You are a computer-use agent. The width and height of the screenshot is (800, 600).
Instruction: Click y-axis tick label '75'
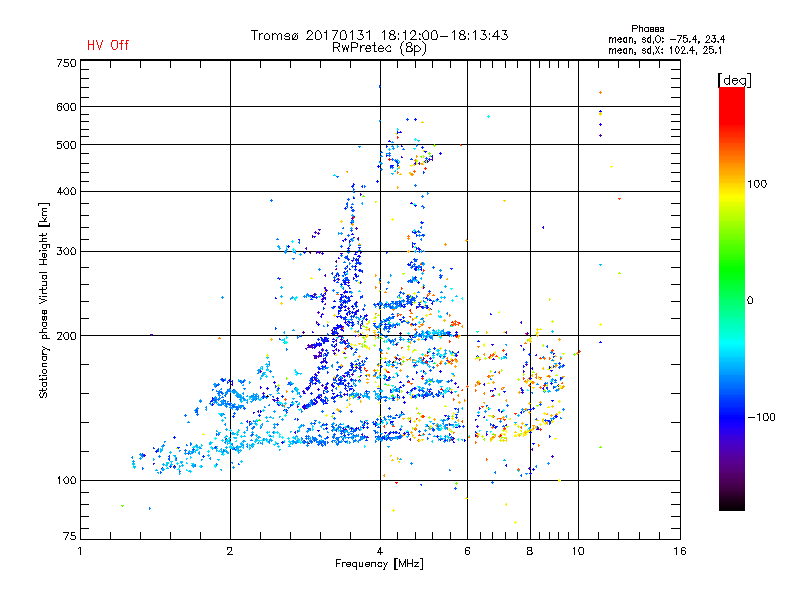click(70, 536)
